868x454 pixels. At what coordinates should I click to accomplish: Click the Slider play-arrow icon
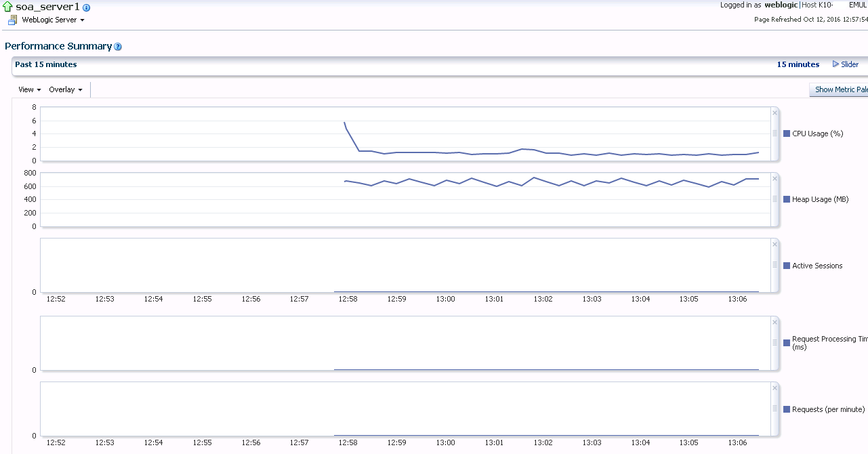835,64
